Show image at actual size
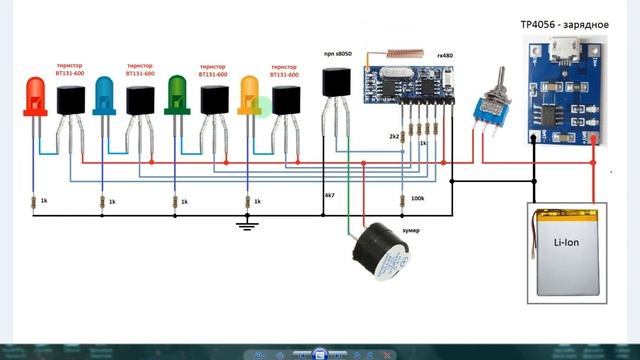Viewport: 640px width, 360px height. pos(280,356)
